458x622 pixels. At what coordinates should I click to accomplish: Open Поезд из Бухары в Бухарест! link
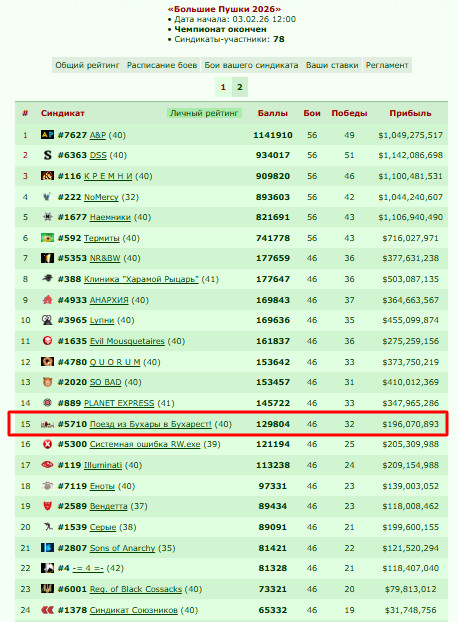pyautogui.click(x=151, y=424)
